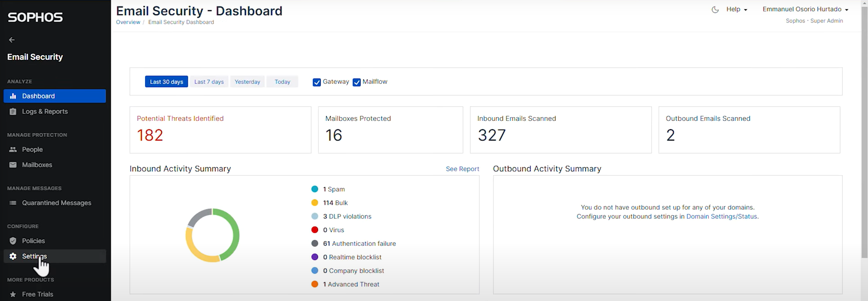Expand the Help dropdown
Image resolution: width=868 pixels, height=301 pixels.
click(x=737, y=9)
